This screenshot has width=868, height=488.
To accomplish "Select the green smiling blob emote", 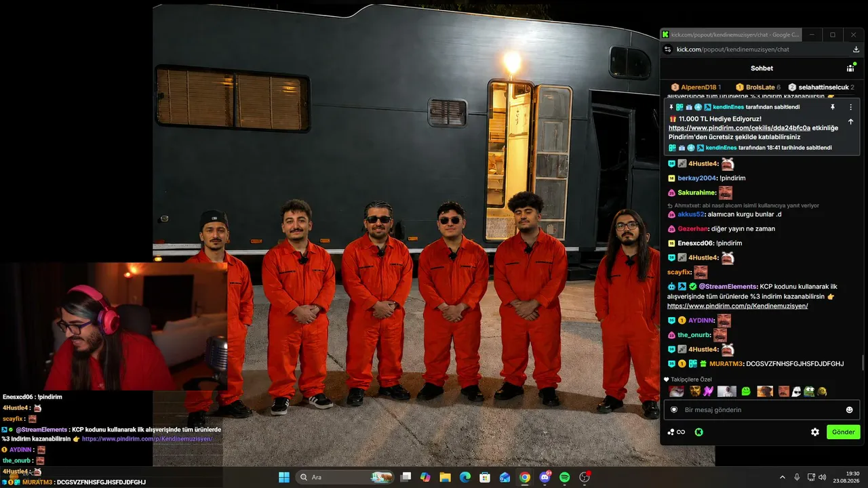I will (746, 391).
